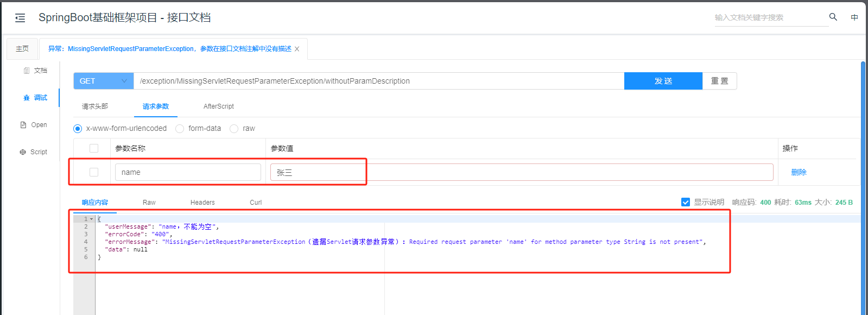This screenshot has height=315, width=868.
Task: Click the request URL input field
Action: point(379,81)
